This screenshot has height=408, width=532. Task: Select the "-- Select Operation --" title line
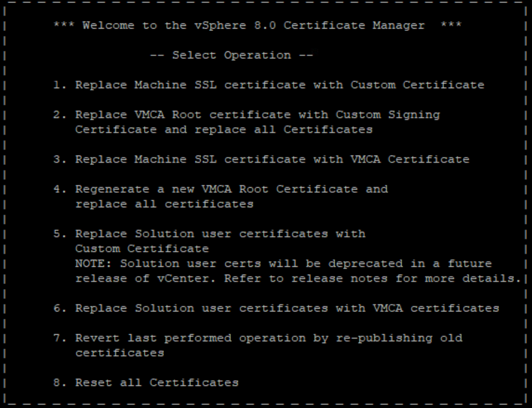pos(231,55)
